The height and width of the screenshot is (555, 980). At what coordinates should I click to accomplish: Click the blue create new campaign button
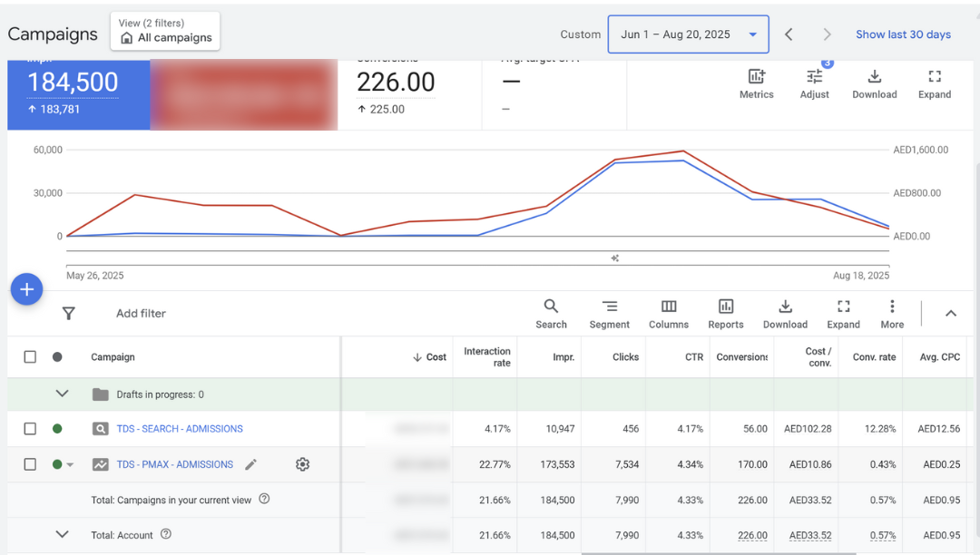pyautogui.click(x=27, y=289)
